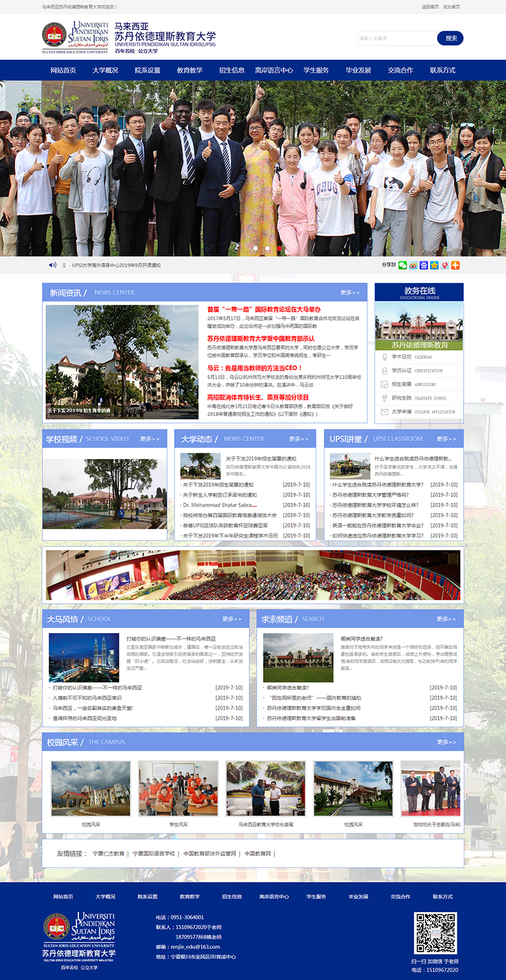The height and width of the screenshot is (980, 506).
Task: Click the UPSI logo in the footer
Action: coord(79,941)
